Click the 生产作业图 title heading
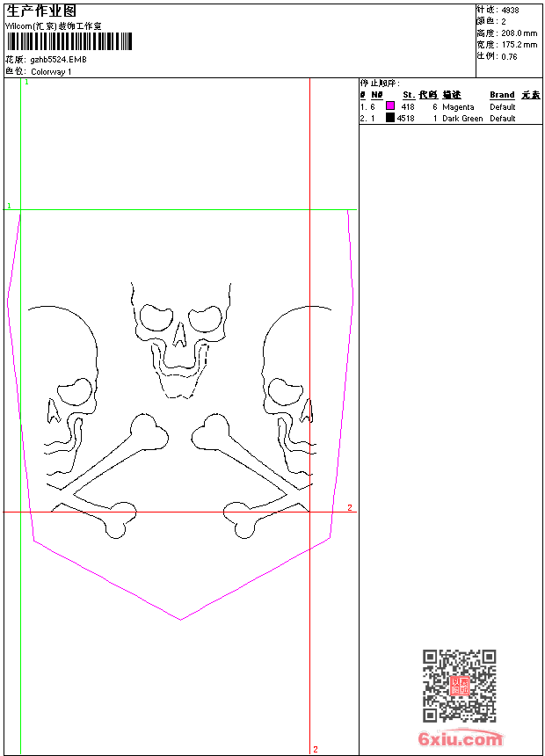Image resolution: width=545 pixels, height=756 pixels. pyautogui.click(x=35, y=11)
